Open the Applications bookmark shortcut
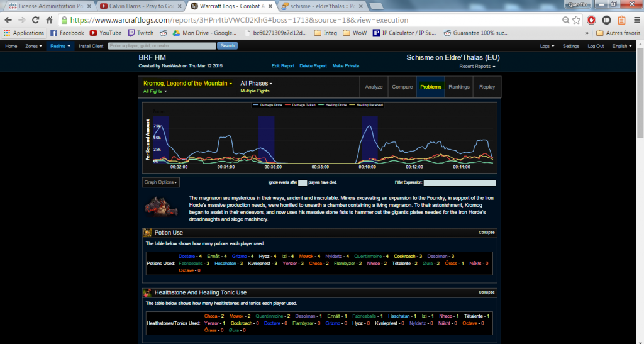The image size is (644, 344). point(23,33)
